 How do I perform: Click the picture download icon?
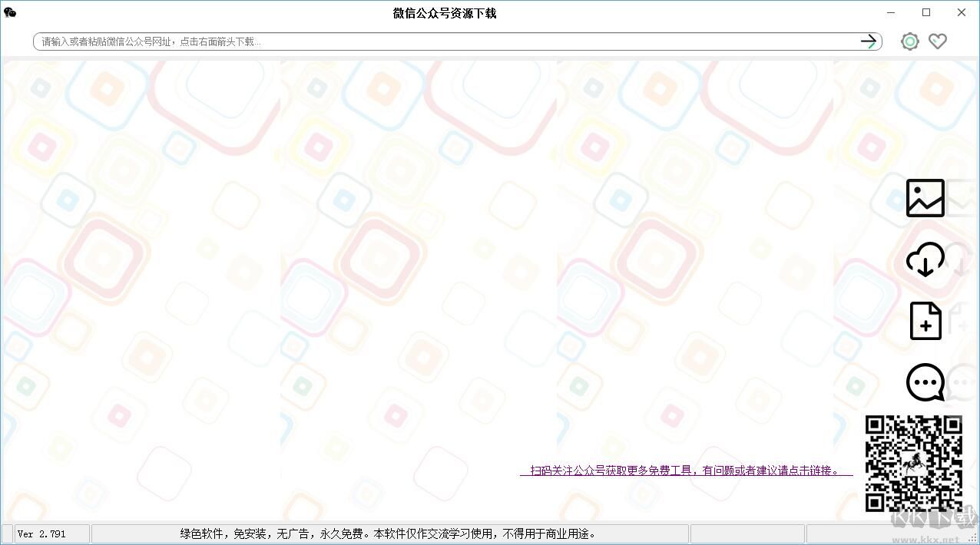925,198
